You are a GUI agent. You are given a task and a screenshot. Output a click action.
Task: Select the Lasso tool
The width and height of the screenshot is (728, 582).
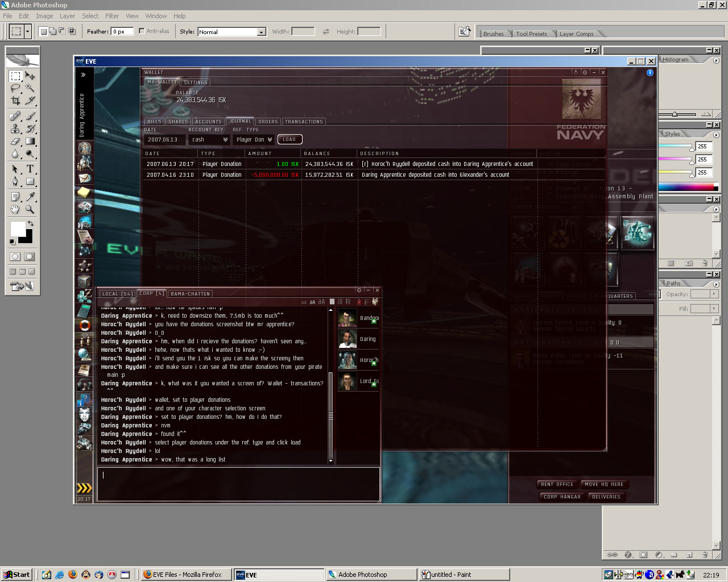(15, 88)
